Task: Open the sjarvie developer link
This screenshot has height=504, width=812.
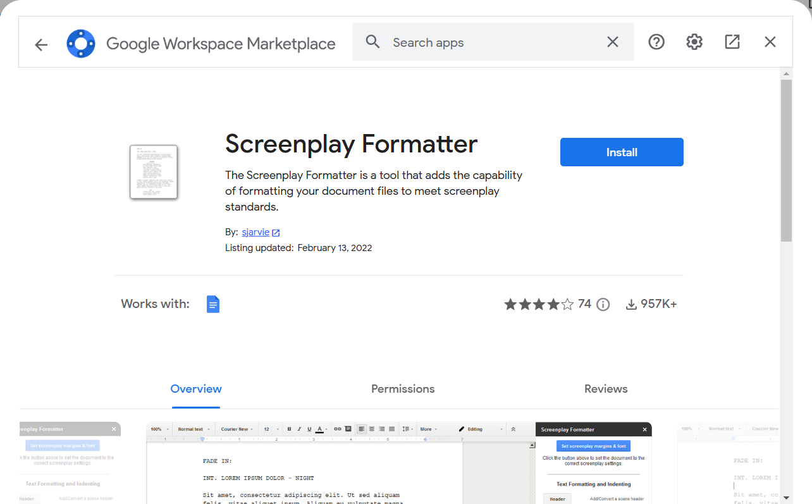Action: point(255,232)
